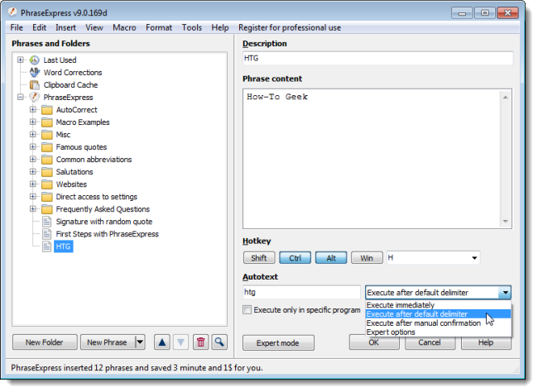Expand the Famous quotes folder
The height and width of the screenshot is (392, 538).
33,147
